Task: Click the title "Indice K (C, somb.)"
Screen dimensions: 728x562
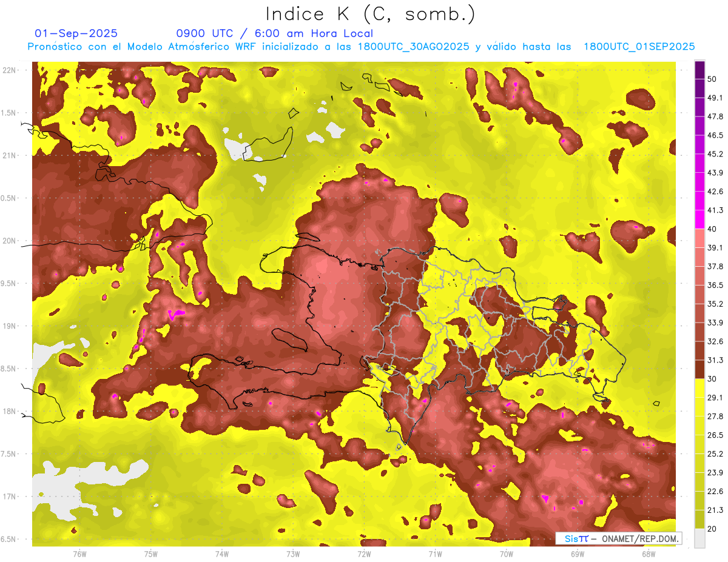Action: (x=370, y=14)
